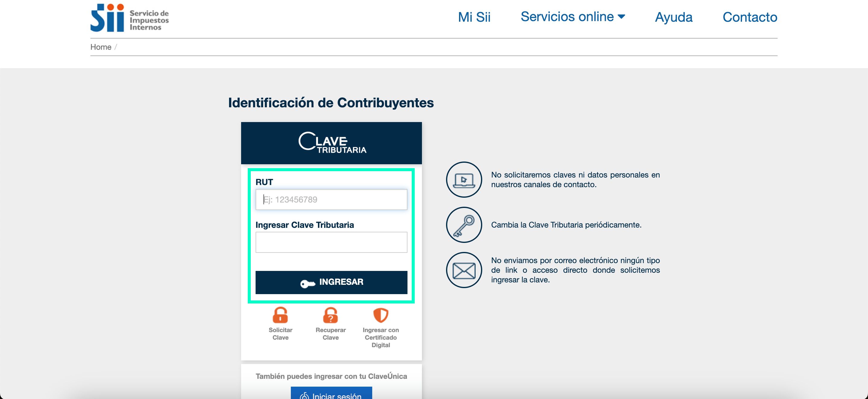Click the 'No solicitaremos claves' security notice text

[x=575, y=180]
